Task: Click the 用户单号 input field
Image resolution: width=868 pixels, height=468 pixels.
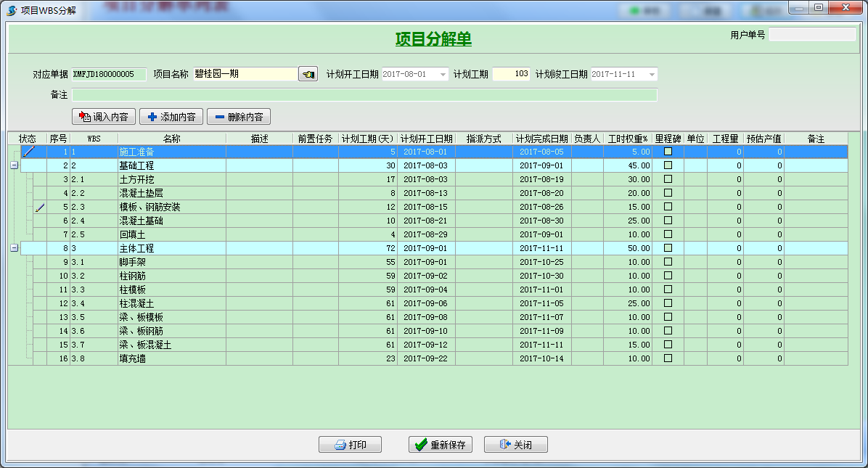Action: (812, 34)
